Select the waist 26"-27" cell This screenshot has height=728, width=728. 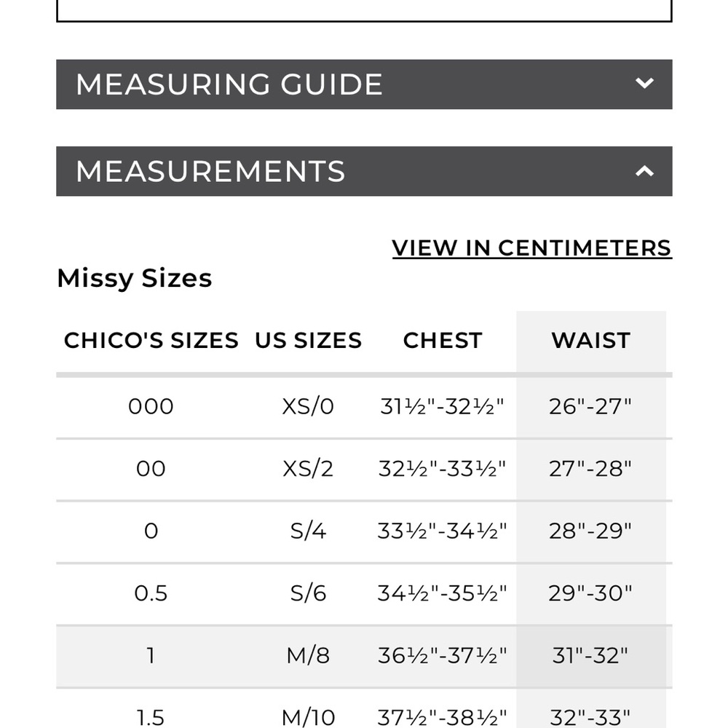[x=590, y=407]
